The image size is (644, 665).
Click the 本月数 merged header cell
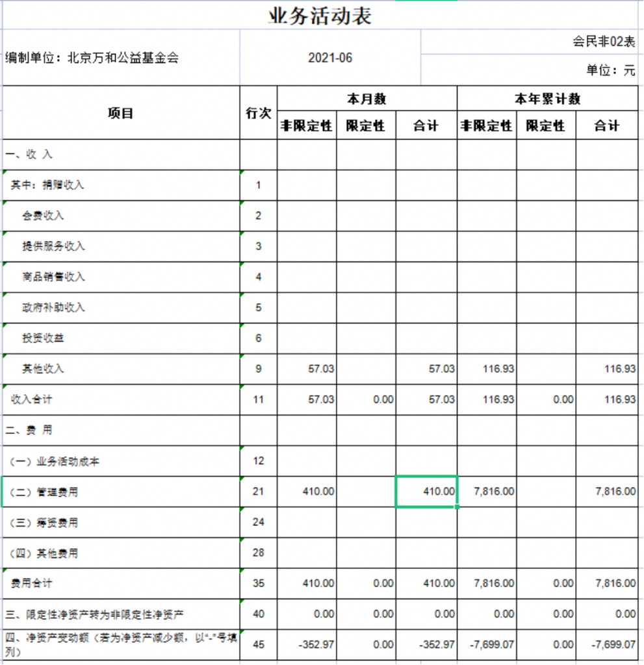point(367,99)
